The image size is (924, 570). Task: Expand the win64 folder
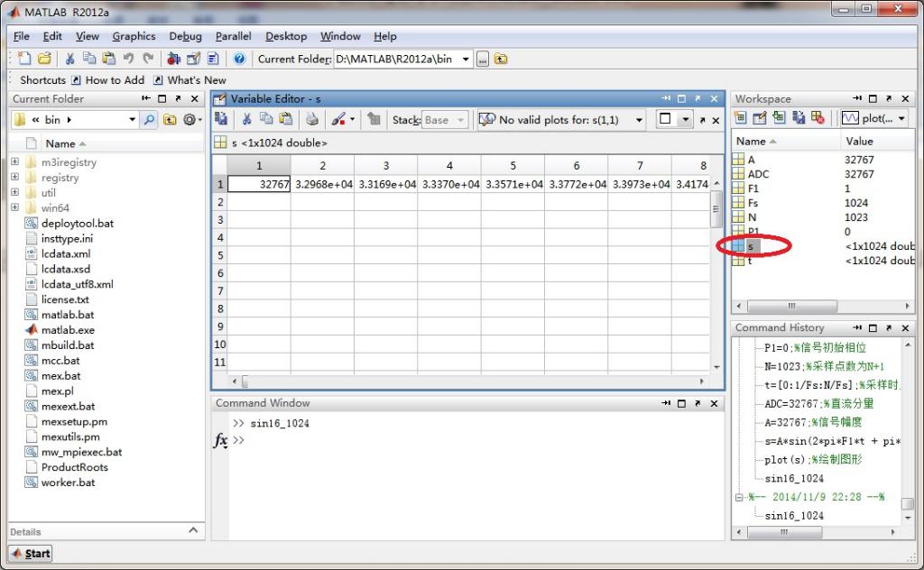pyautogui.click(x=14, y=207)
